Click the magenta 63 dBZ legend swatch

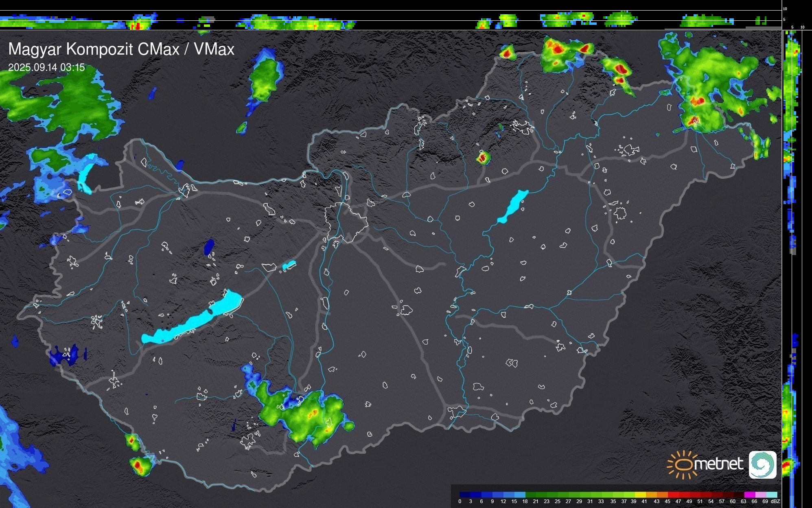tap(749, 495)
